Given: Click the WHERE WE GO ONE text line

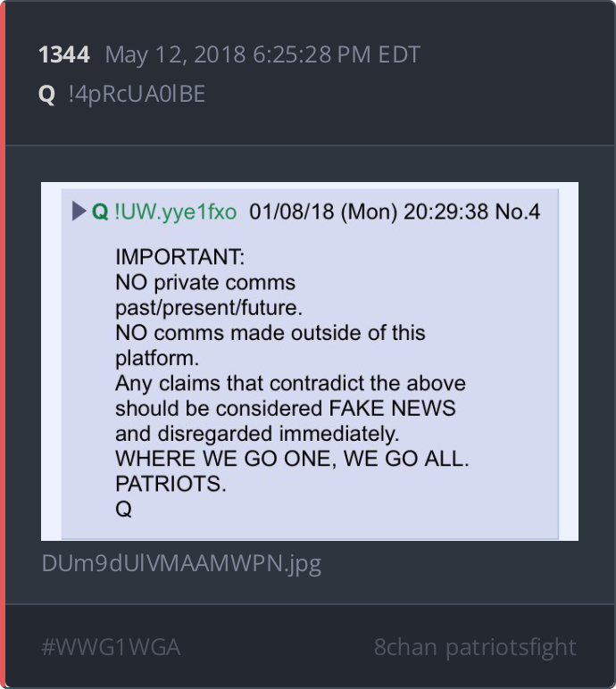Looking at the screenshot, I should click(292, 459).
